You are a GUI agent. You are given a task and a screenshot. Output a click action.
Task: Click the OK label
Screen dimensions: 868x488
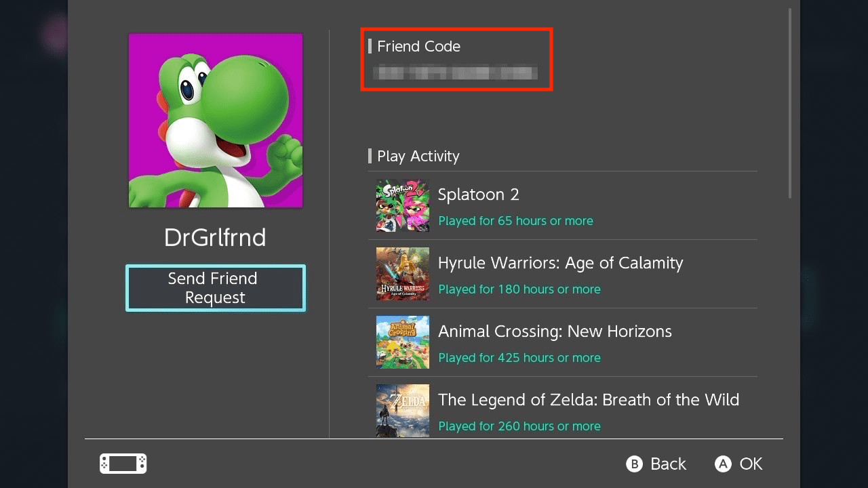pyautogui.click(x=751, y=464)
